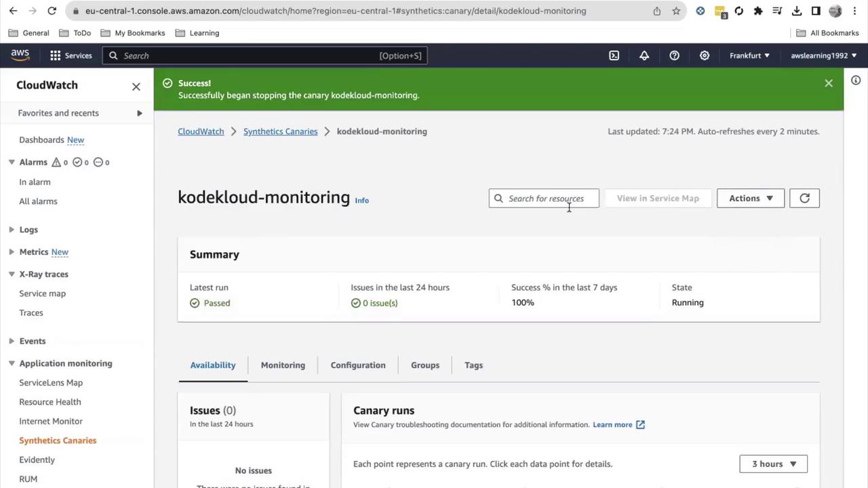Open the AWS settings gear
The width and height of the screenshot is (868, 488).
tap(705, 56)
